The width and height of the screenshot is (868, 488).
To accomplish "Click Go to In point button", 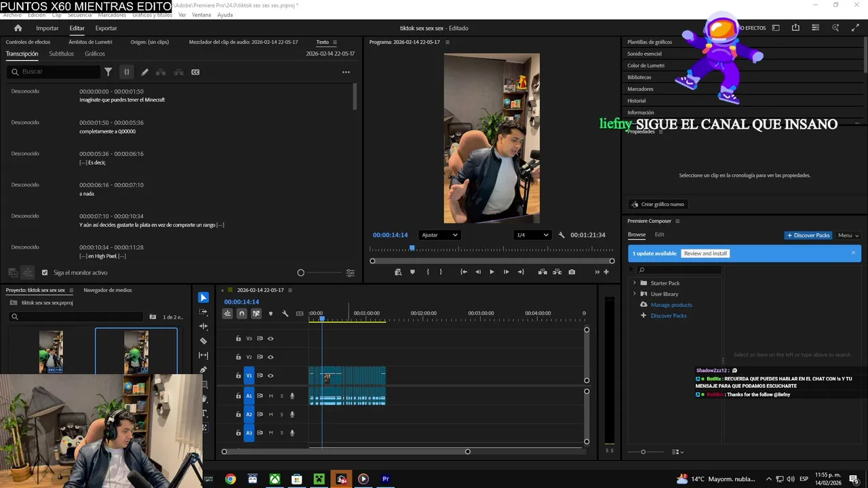I will pyautogui.click(x=464, y=272).
